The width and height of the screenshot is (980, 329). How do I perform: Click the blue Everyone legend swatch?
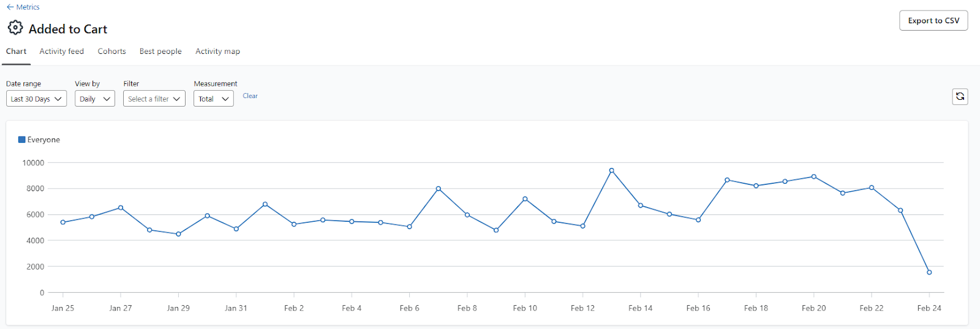pyautogui.click(x=22, y=140)
